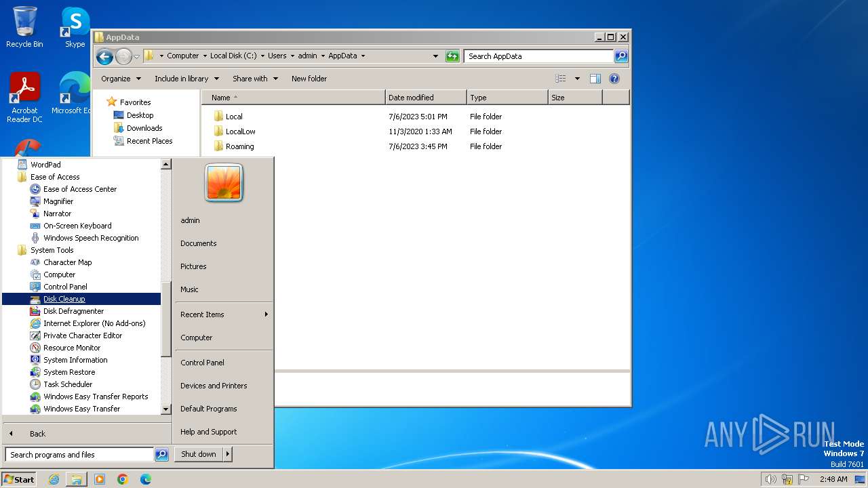
Task: Open Private Character Editor
Action: click(81, 335)
